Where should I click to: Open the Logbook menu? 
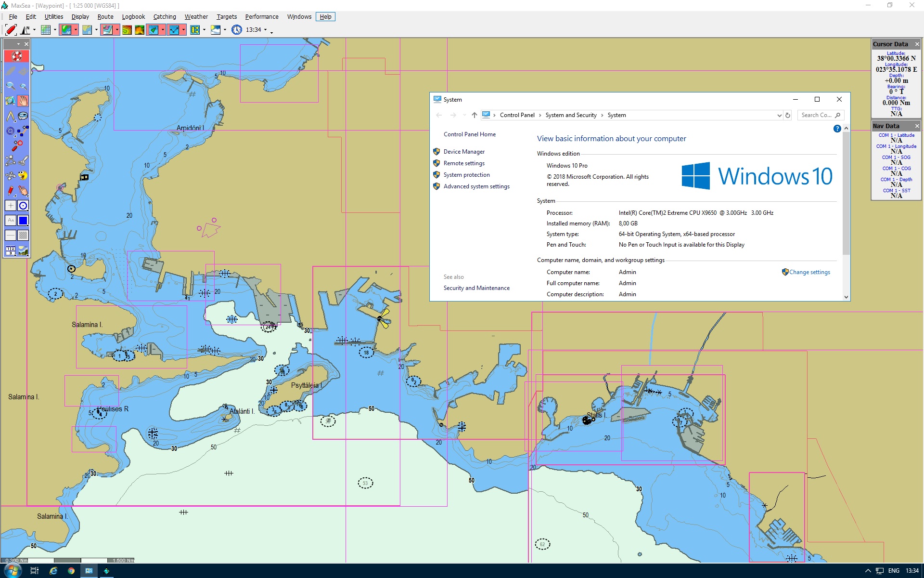[133, 17]
